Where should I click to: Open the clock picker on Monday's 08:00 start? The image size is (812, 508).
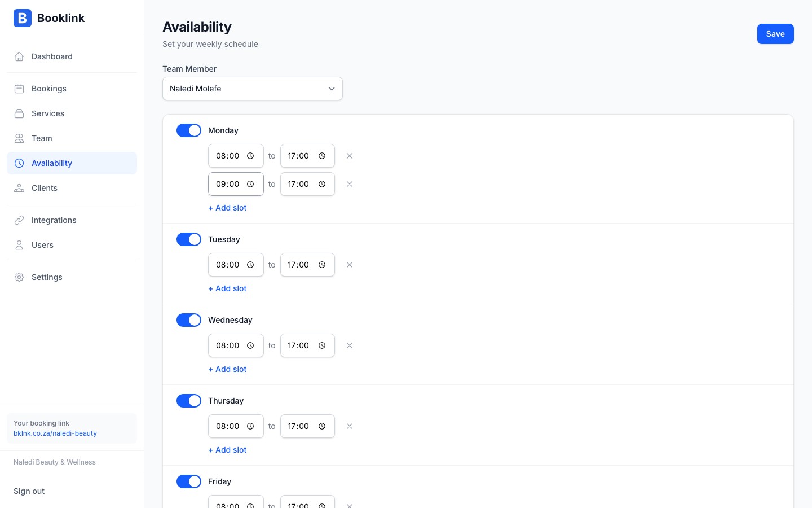pyautogui.click(x=250, y=156)
